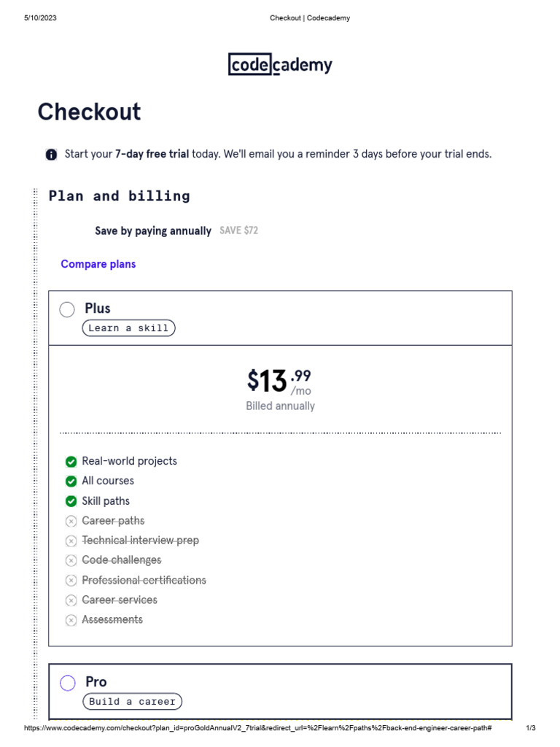
Task: Click the Learn a skill tag
Action: [x=128, y=328]
